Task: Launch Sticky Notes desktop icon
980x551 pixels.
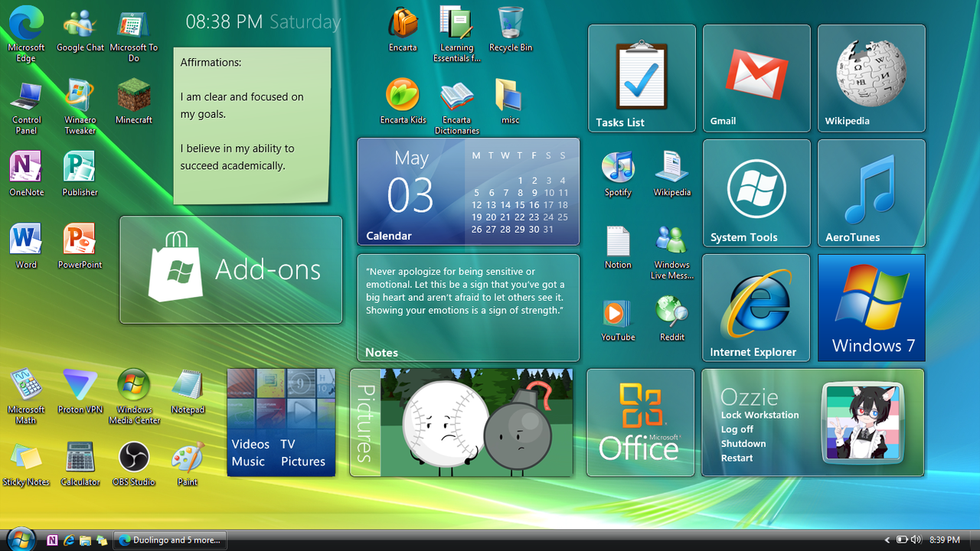Action: point(26,464)
